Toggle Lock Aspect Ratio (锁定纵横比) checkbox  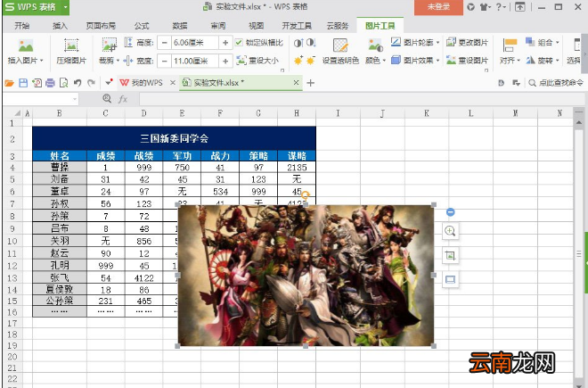point(239,43)
